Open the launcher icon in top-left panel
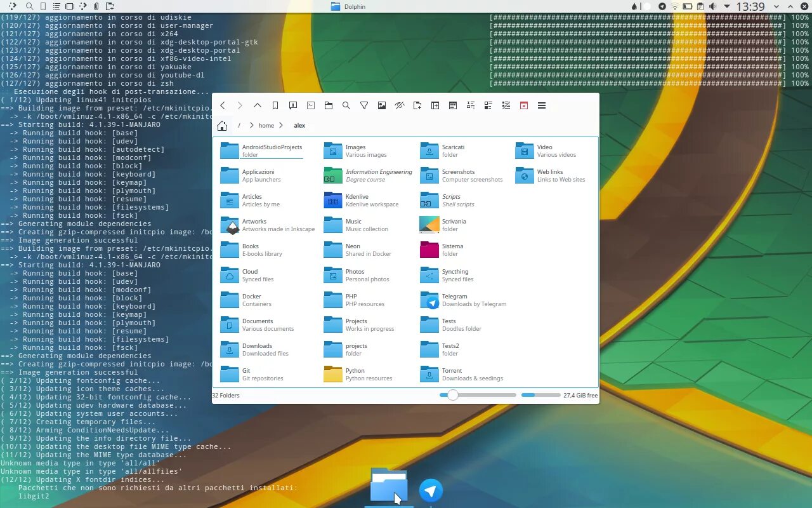 tap(12, 6)
